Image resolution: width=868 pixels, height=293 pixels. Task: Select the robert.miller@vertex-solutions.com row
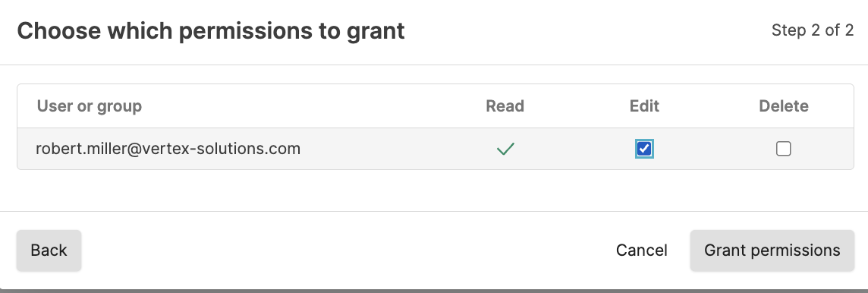point(435,149)
